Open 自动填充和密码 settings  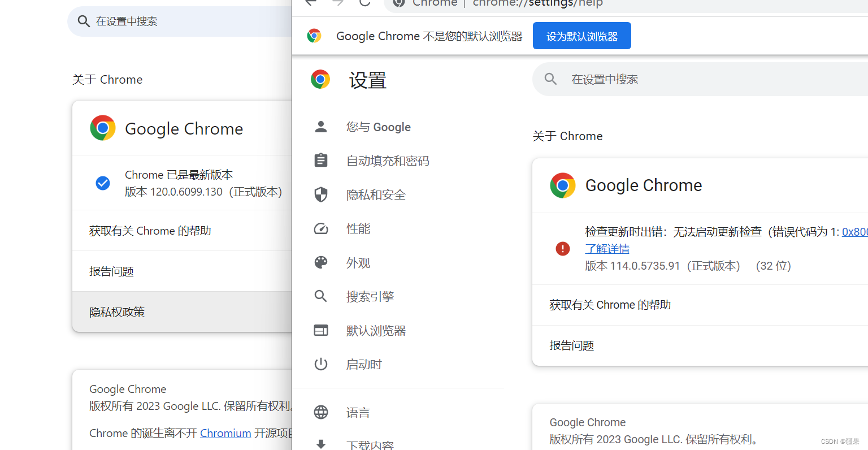click(388, 161)
